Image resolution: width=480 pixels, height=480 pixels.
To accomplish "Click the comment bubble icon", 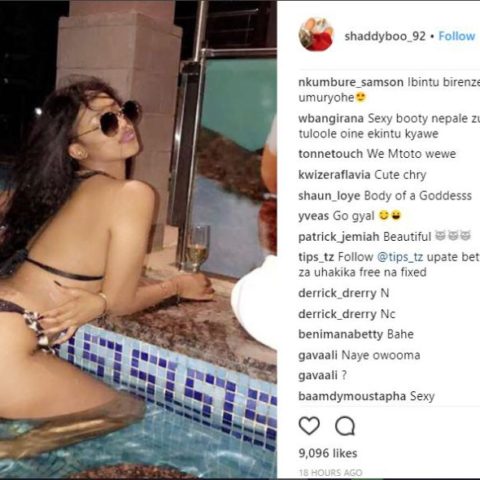I will pos(345,426).
